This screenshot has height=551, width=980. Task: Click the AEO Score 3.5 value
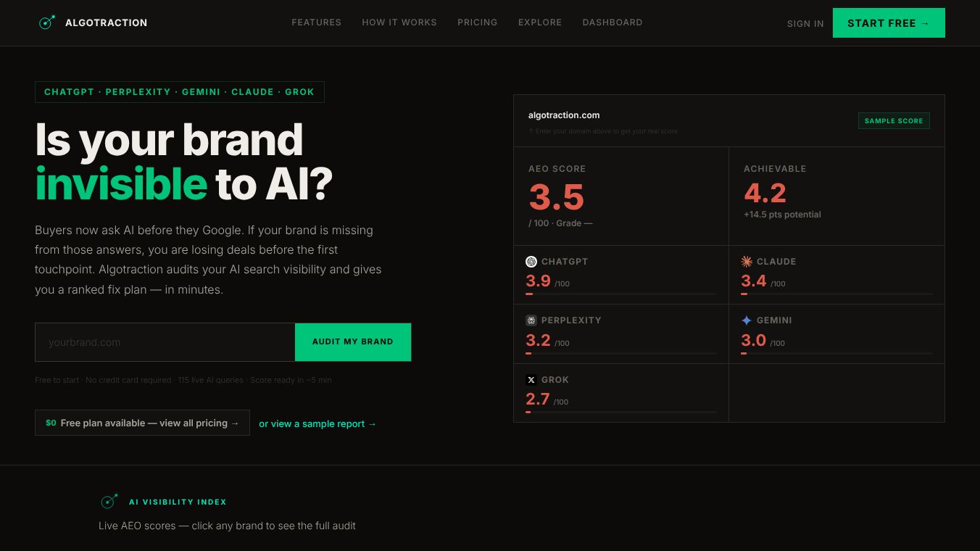tap(557, 196)
